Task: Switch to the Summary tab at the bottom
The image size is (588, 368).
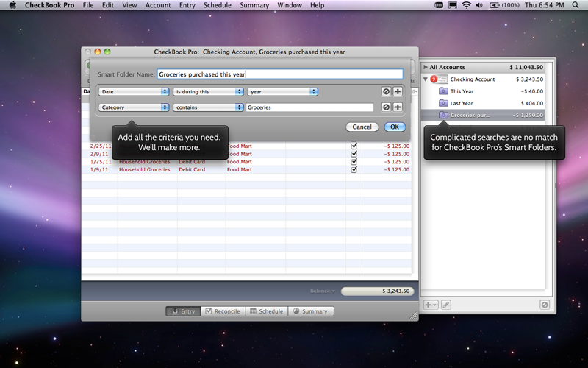Action: [x=311, y=311]
